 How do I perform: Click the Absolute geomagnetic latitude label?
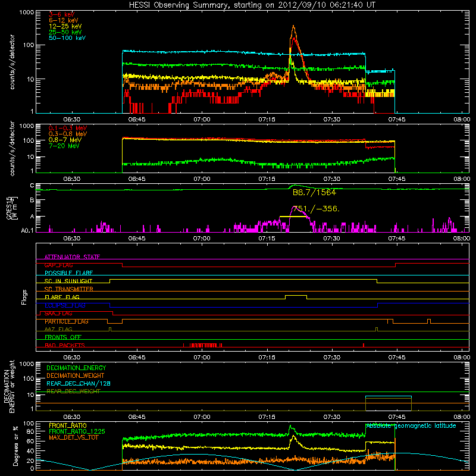tap(411, 426)
